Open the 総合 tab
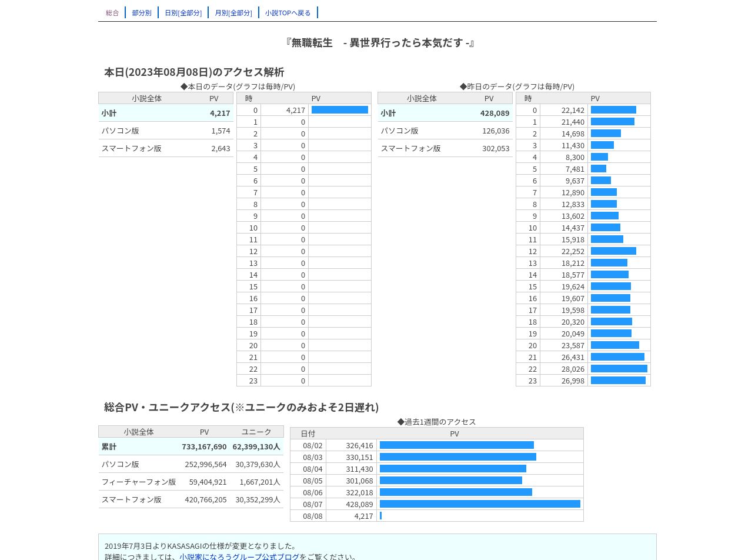 tap(112, 12)
